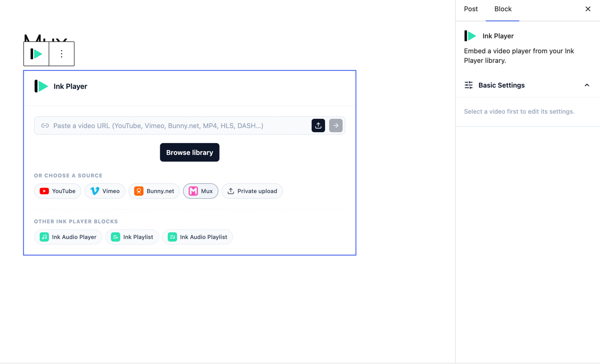Collapse the Basic Settings chevron

(587, 85)
